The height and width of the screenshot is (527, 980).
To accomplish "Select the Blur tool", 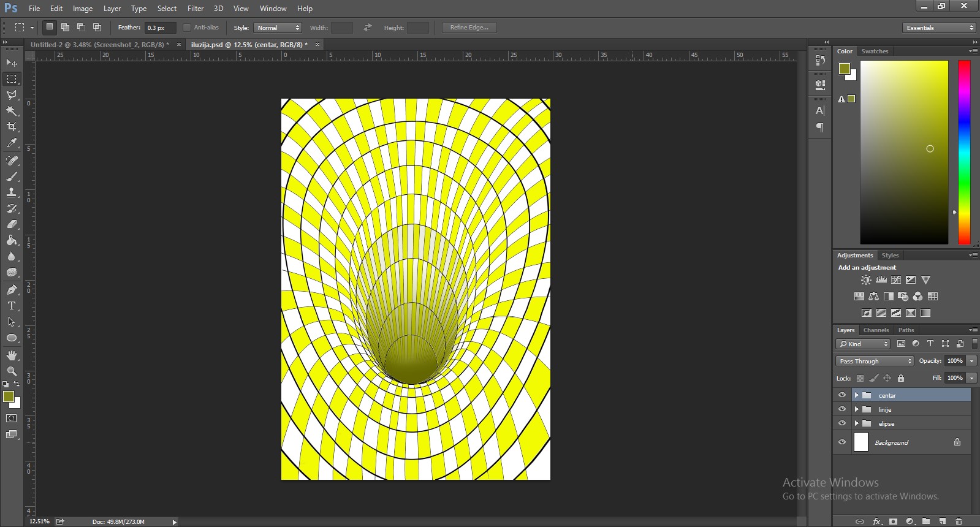I will (12, 256).
